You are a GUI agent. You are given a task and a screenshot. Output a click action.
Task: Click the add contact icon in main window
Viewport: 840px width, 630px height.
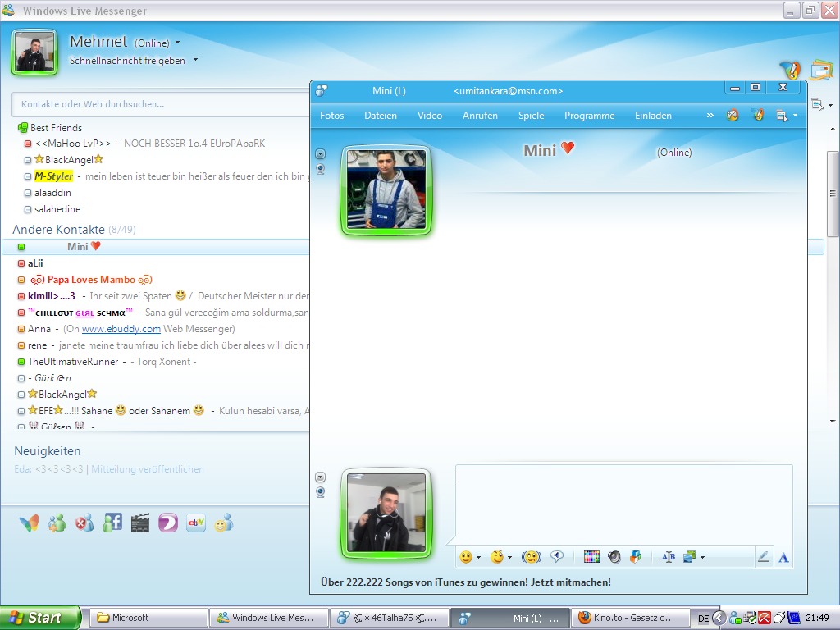[57, 523]
